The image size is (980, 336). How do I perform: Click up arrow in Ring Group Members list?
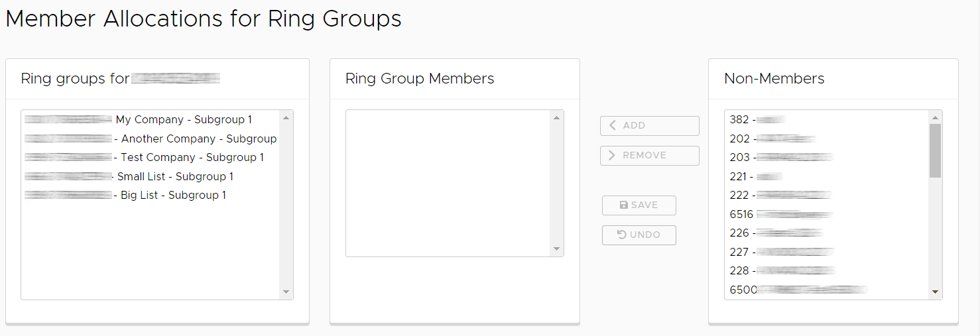click(x=556, y=118)
